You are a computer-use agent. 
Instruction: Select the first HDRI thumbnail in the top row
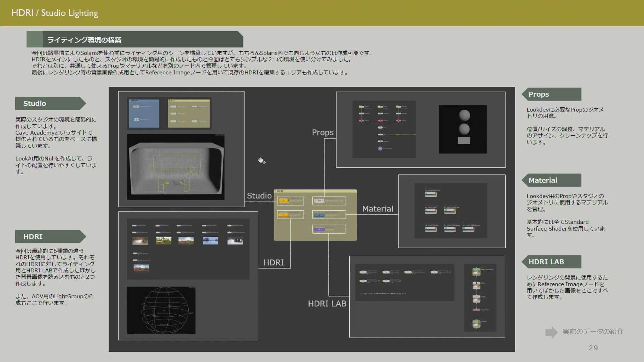click(140, 241)
